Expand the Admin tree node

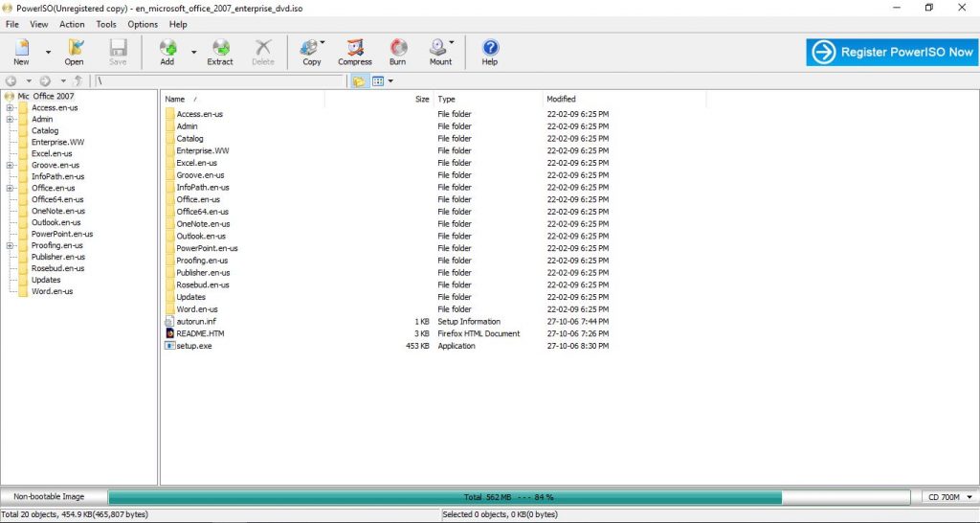pos(10,119)
